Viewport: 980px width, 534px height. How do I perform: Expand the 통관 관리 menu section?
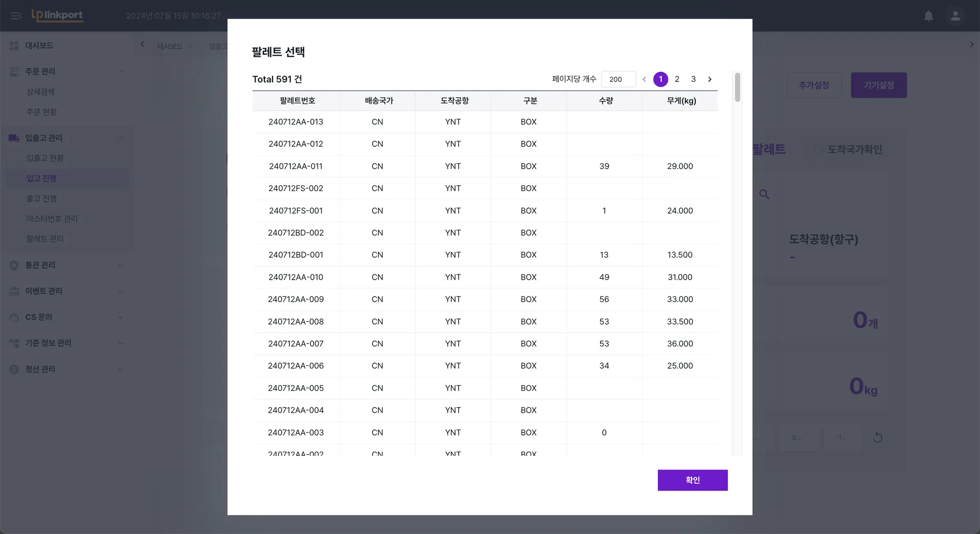point(121,265)
